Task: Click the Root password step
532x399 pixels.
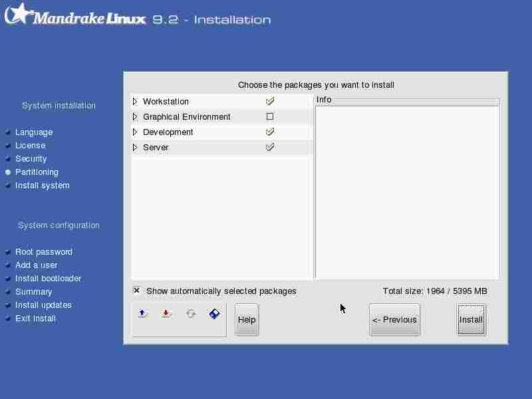Action: click(44, 252)
